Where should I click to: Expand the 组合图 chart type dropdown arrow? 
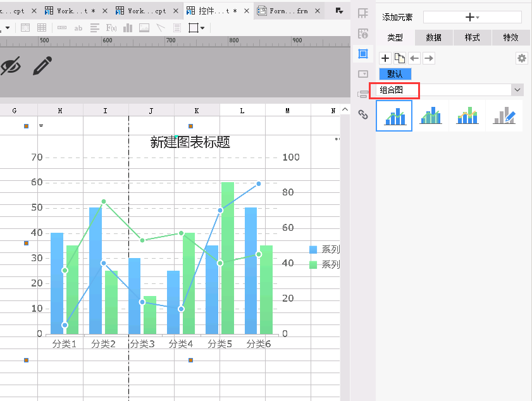point(517,90)
